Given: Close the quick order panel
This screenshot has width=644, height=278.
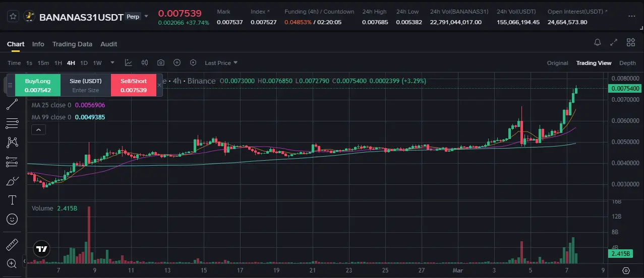Looking at the screenshot, I should click(x=159, y=85).
